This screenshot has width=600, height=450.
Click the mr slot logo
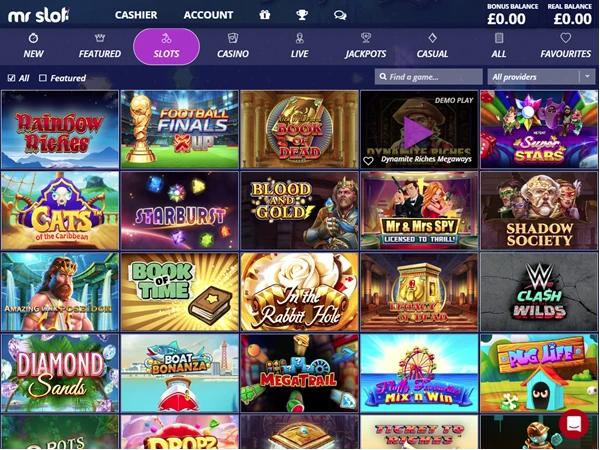[x=39, y=15]
